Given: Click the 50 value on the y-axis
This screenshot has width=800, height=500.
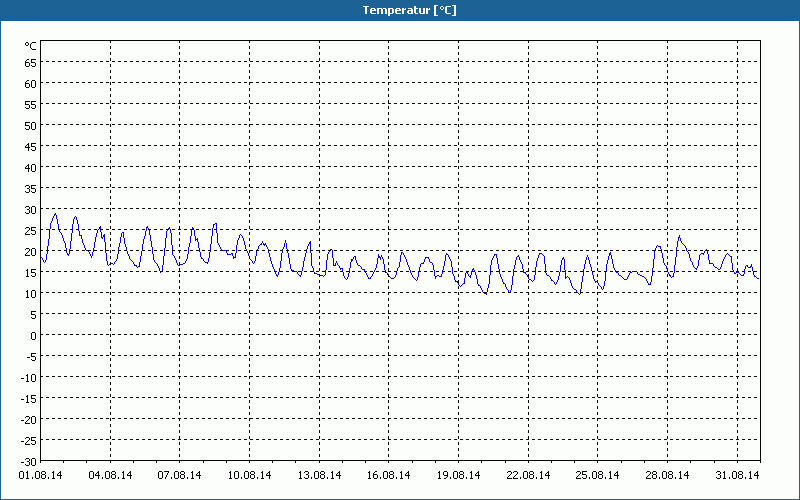Looking at the screenshot, I should pyautogui.click(x=30, y=125).
